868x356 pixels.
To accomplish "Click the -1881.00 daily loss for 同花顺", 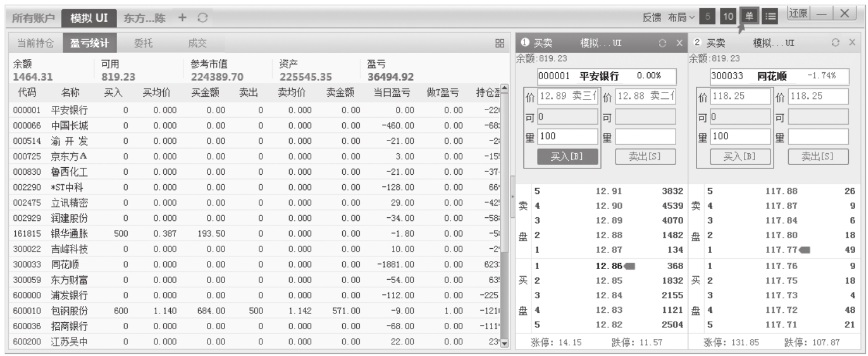I will [396, 264].
